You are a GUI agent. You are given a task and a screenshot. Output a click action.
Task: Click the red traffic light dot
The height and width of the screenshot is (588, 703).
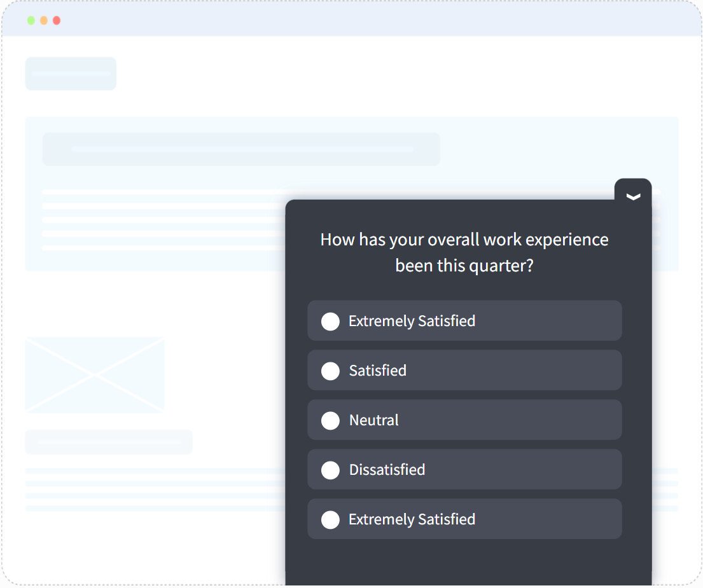click(56, 20)
